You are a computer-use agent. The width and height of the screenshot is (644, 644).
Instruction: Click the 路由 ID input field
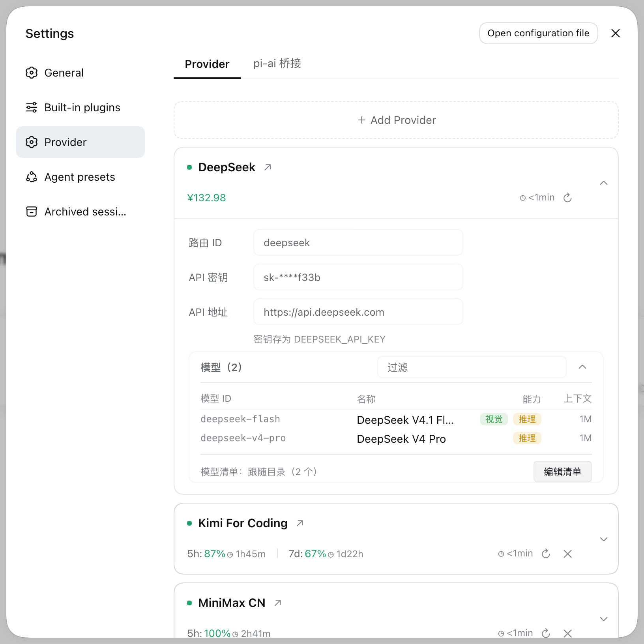[x=358, y=243]
